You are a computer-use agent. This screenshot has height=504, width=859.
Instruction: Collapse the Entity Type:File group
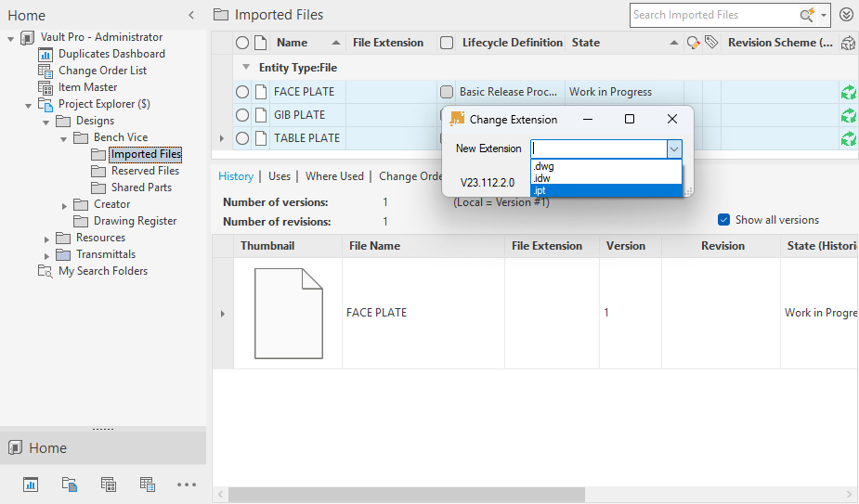pyautogui.click(x=246, y=67)
